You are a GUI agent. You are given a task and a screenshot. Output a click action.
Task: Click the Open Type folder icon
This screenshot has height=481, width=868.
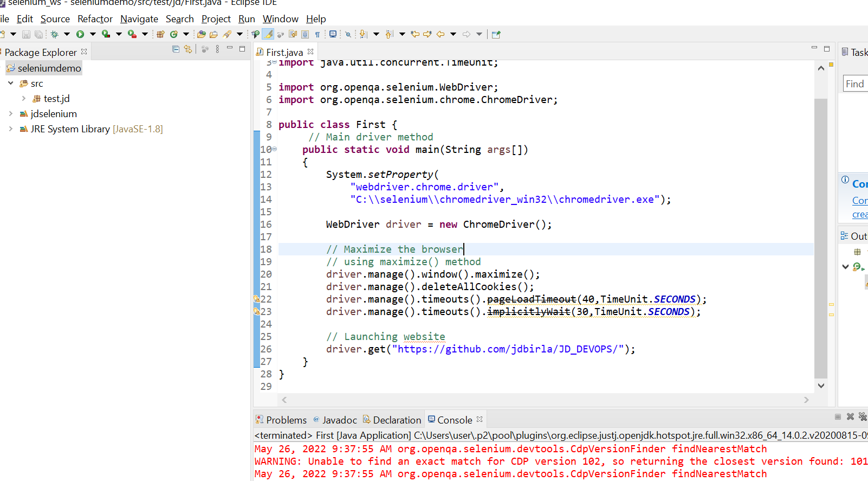pos(201,34)
